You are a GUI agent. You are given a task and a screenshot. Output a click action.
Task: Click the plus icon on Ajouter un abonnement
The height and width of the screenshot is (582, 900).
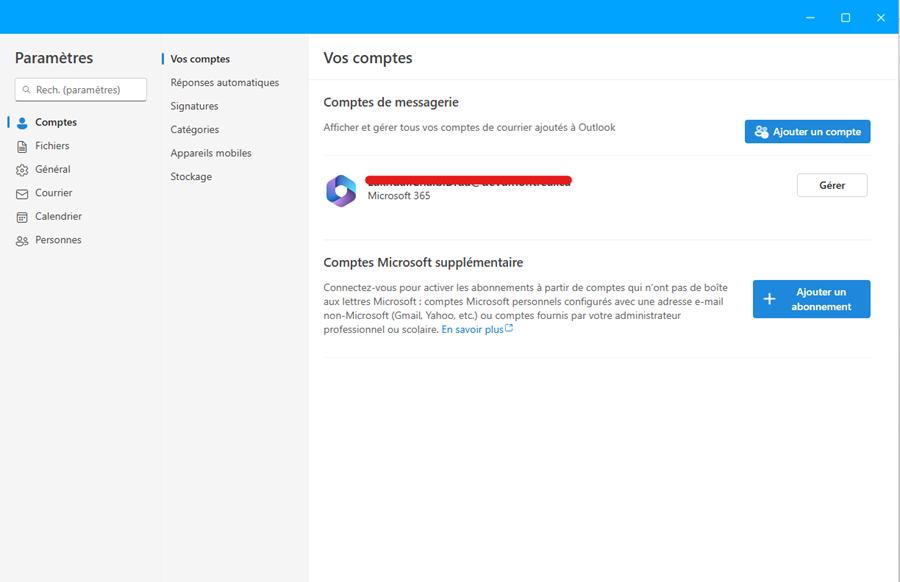[769, 299]
